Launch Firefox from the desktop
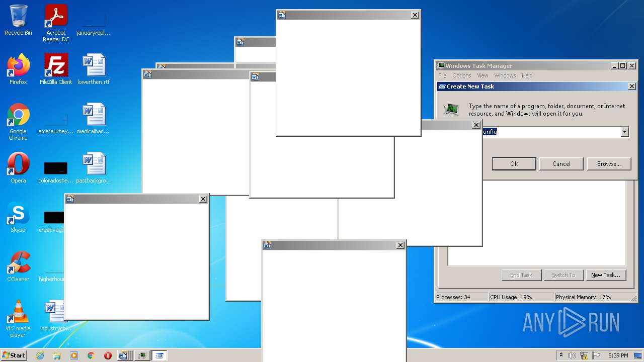Image resolution: width=644 pixels, height=362 pixels. 18,69
